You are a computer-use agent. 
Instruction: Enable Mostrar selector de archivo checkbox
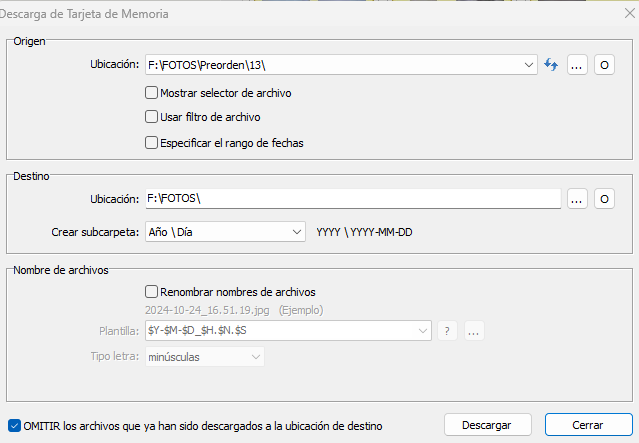click(x=151, y=93)
